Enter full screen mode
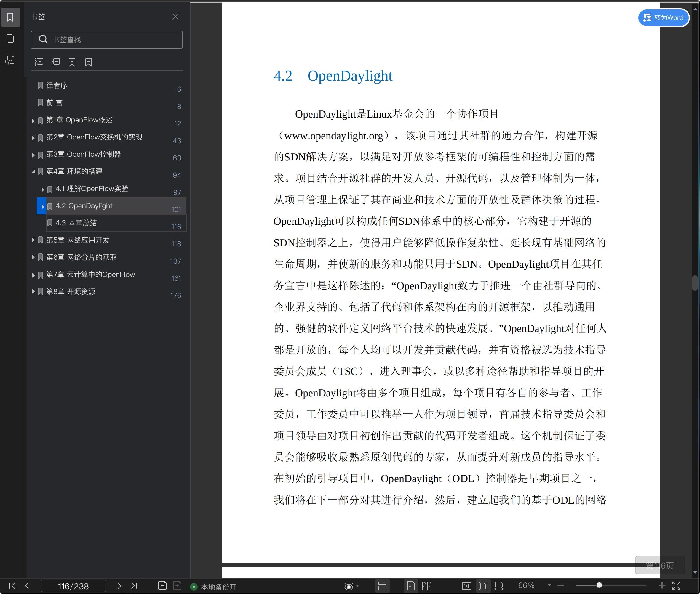700x594 pixels. [676, 586]
